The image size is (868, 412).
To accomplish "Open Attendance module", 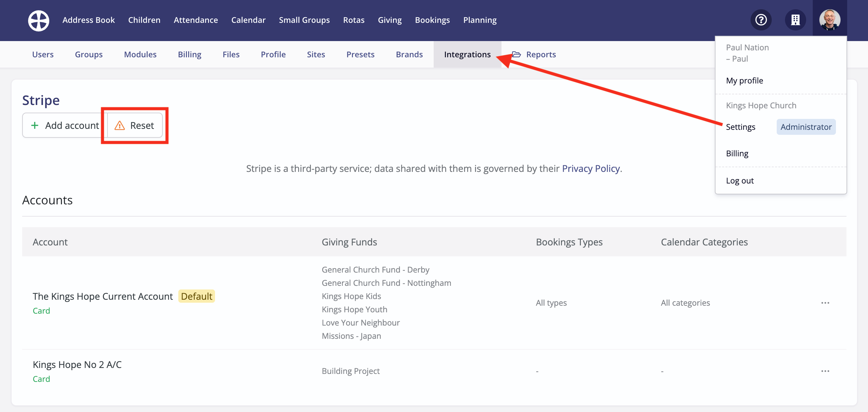I will 196,20.
